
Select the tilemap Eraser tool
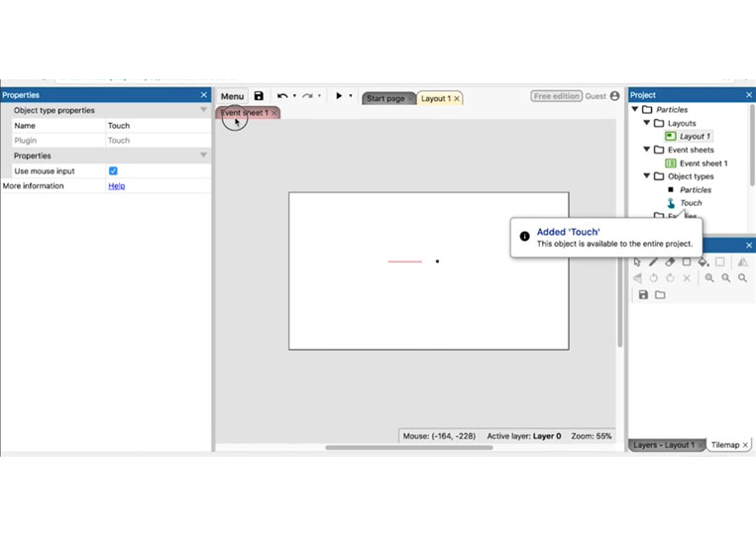670,263
